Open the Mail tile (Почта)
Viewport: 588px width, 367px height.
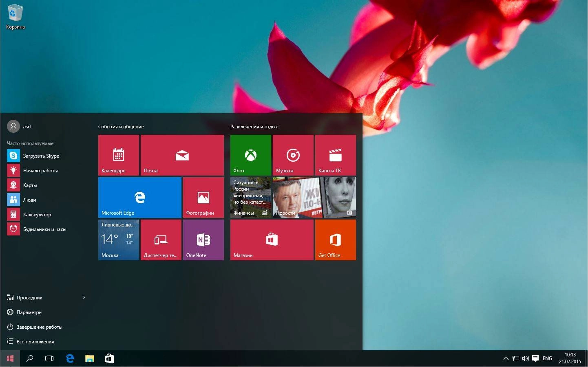182,155
